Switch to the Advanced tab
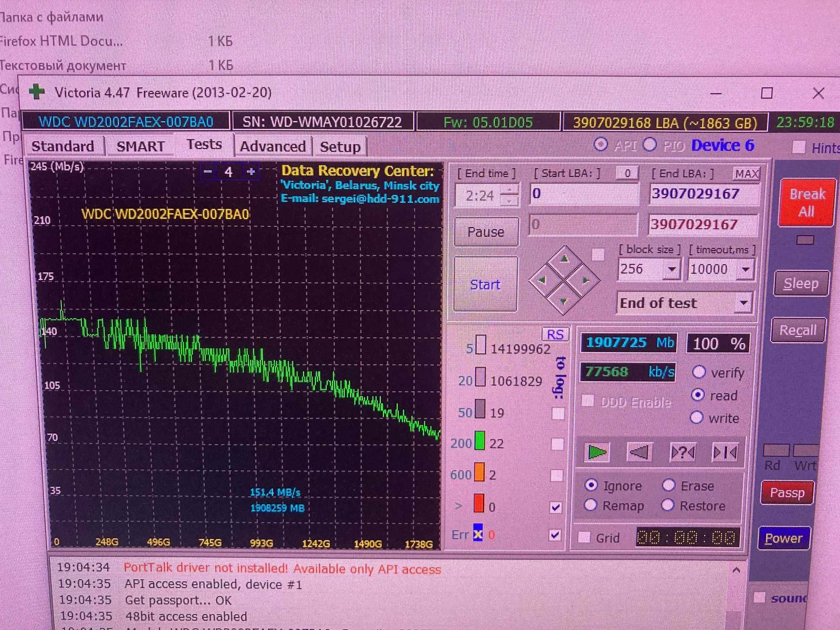The width and height of the screenshot is (840, 630). (x=273, y=146)
